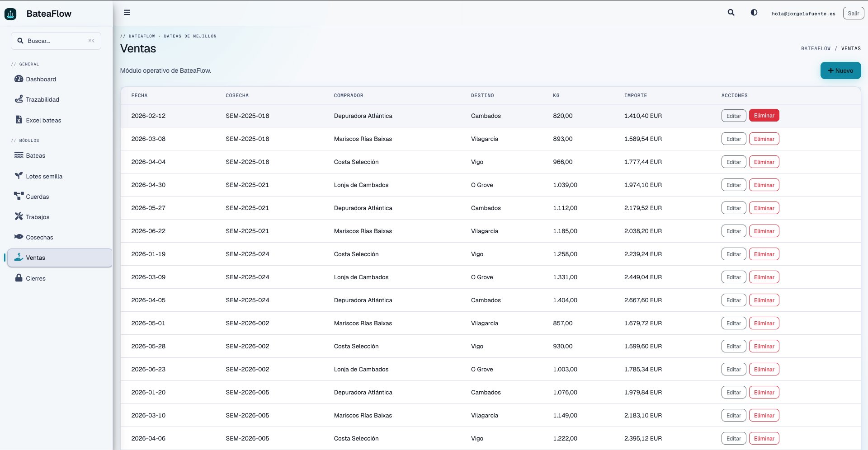
Task: Edit the 2026-04-06 sale row
Action: pyautogui.click(x=733, y=438)
